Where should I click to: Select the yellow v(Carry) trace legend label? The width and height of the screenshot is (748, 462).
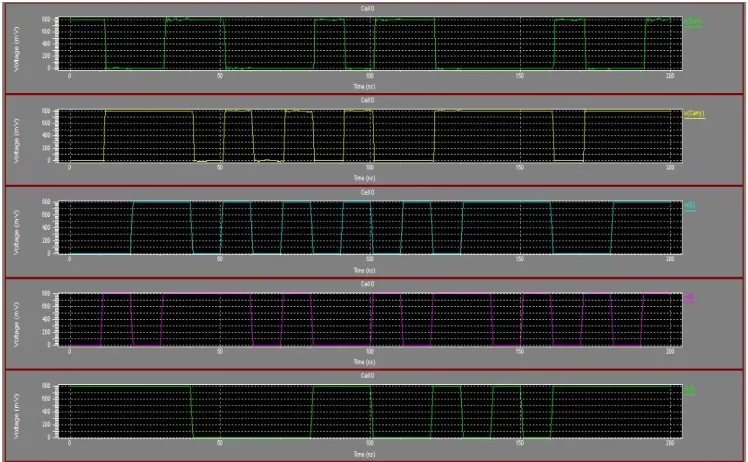pos(694,114)
